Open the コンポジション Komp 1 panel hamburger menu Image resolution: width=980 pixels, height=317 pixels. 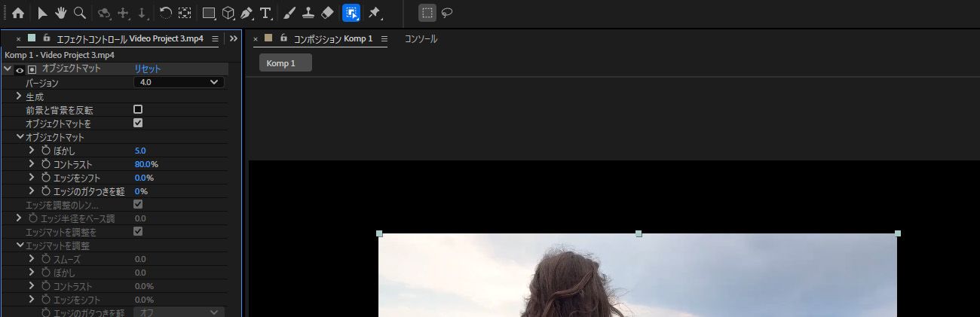[x=384, y=38]
